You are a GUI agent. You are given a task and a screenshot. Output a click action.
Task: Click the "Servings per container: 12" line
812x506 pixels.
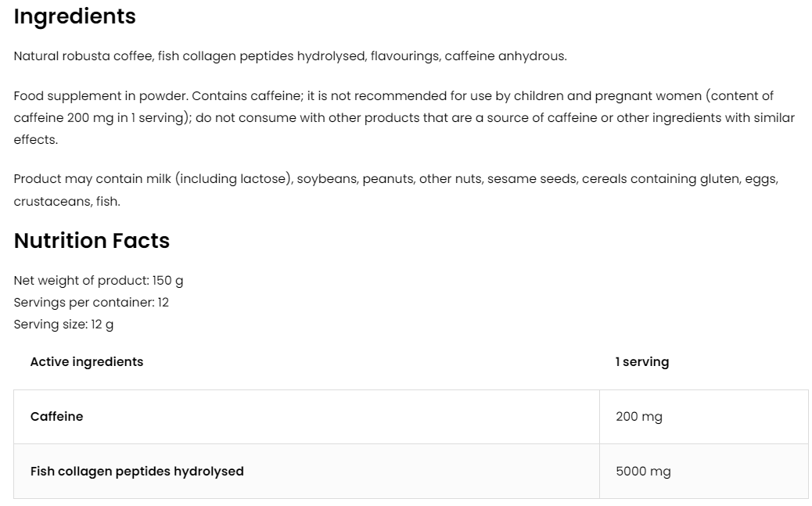[x=91, y=302]
